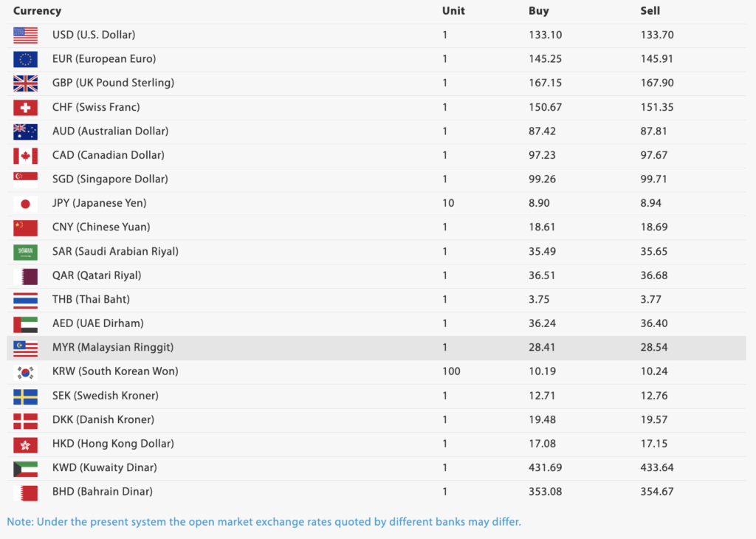The width and height of the screenshot is (756, 539).
Task: Click the Swedish flag icon
Action: (x=25, y=396)
